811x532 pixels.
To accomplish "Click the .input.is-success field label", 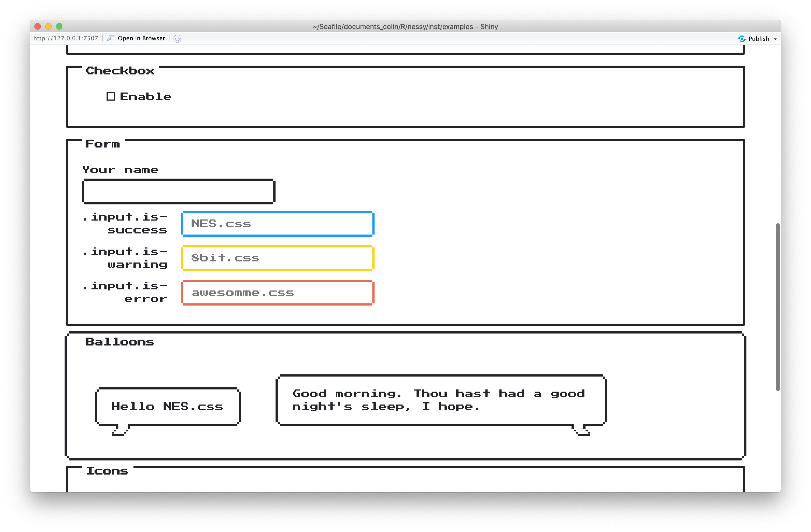I will (125, 224).
